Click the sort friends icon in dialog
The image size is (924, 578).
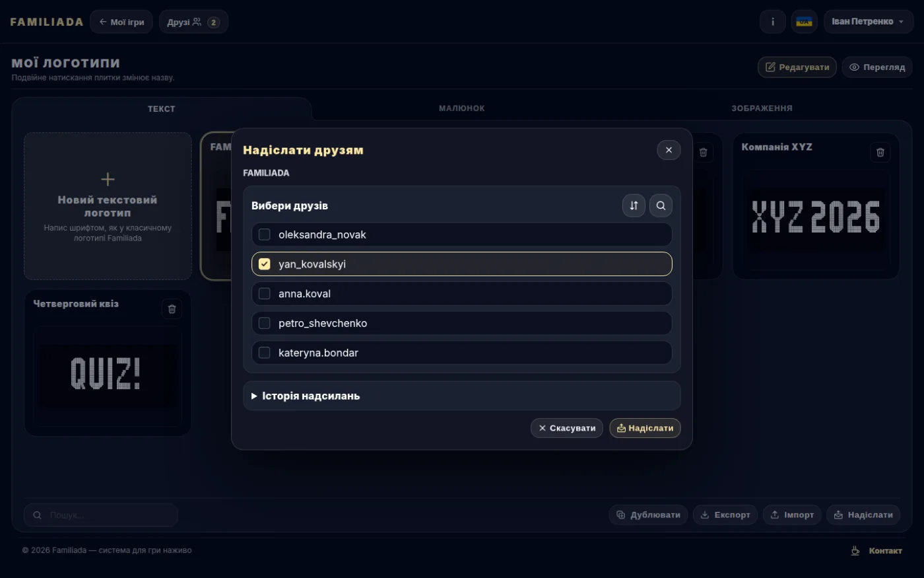click(x=634, y=205)
